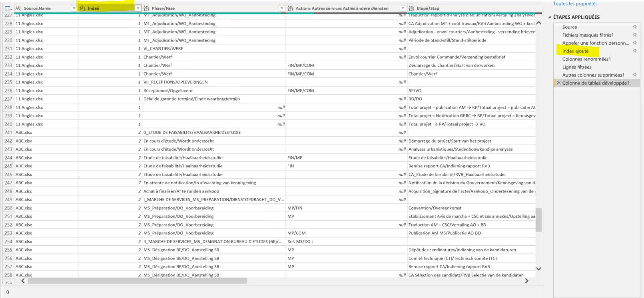Click the Etape/Stap column type icon
Screen dimensions: 644x298
[x=411, y=8]
